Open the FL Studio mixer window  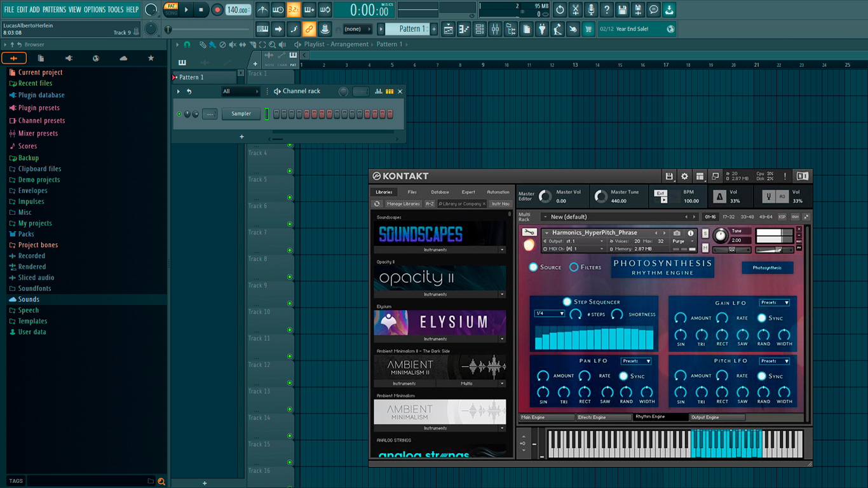point(494,29)
